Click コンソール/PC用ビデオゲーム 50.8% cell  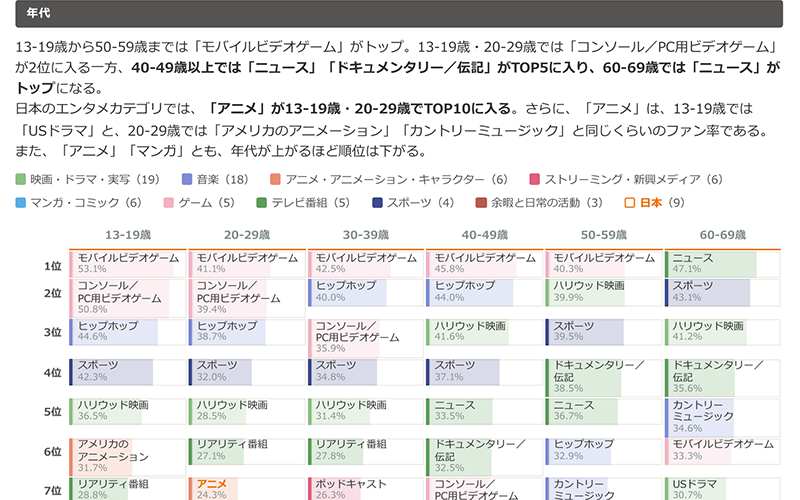(128, 298)
